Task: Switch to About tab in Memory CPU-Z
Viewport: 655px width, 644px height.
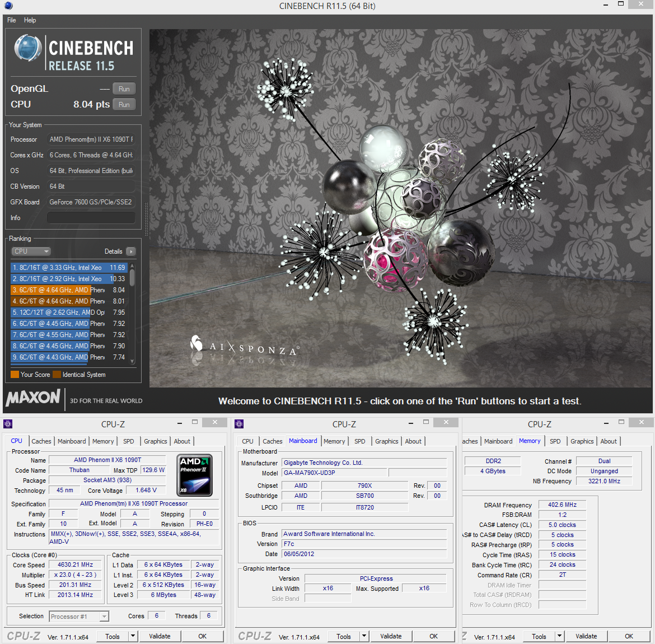Action: click(x=609, y=441)
